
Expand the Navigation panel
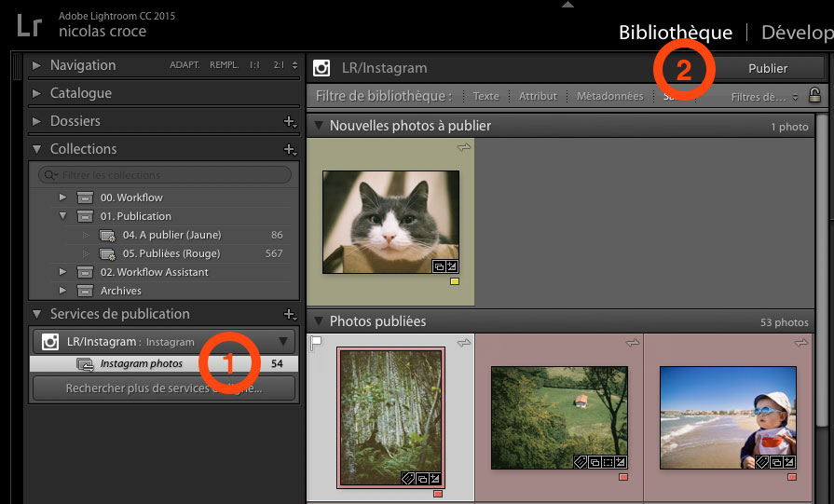[x=36, y=65]
